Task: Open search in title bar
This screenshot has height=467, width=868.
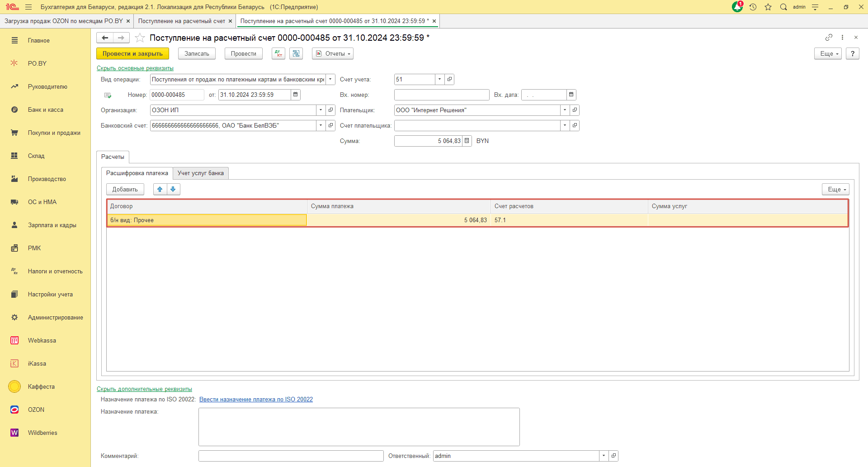Action: pyautogui.click(x=783, y=7)
